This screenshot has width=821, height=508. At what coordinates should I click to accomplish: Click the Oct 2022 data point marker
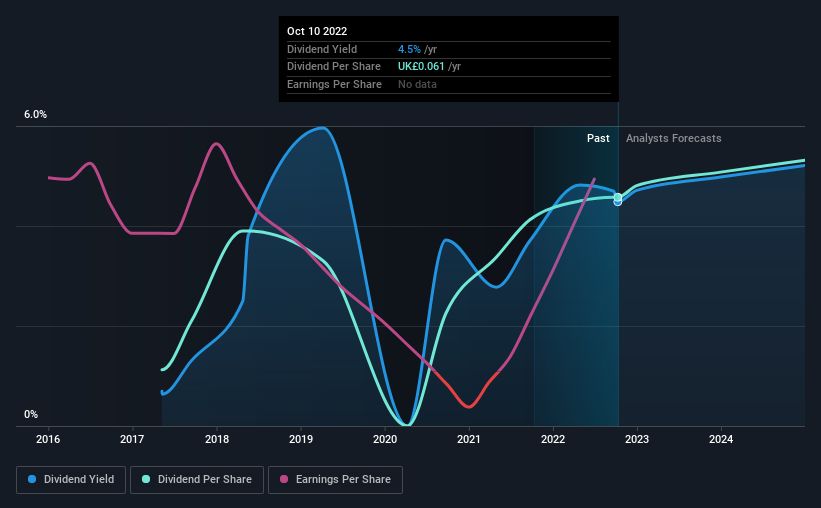click(x=618, y=200)
